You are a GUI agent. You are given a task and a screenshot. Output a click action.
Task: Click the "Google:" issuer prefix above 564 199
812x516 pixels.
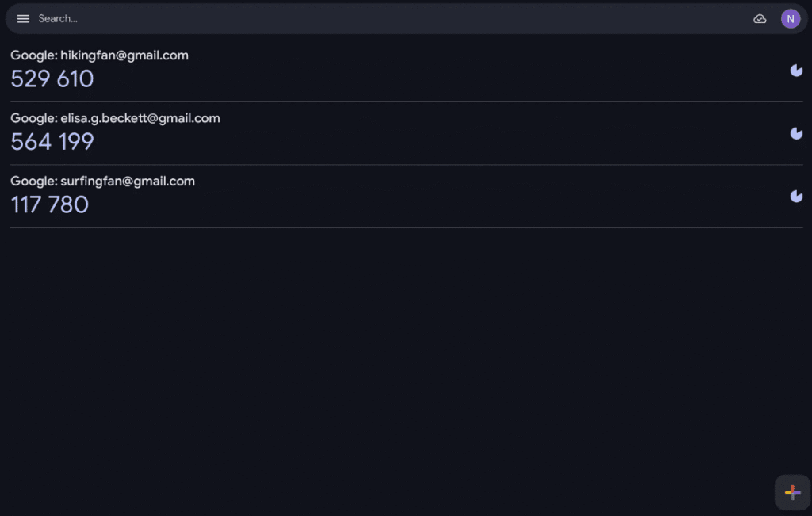click(33, 118)
